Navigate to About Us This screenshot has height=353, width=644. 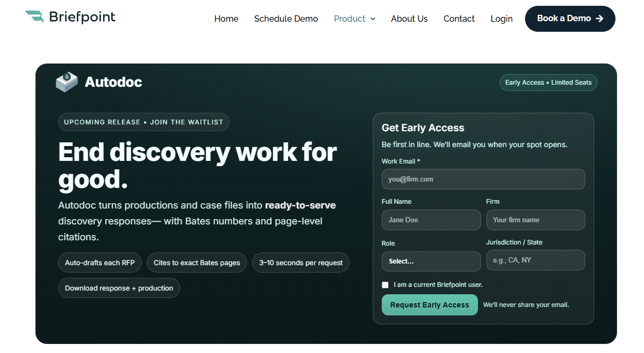pos(409,19)
